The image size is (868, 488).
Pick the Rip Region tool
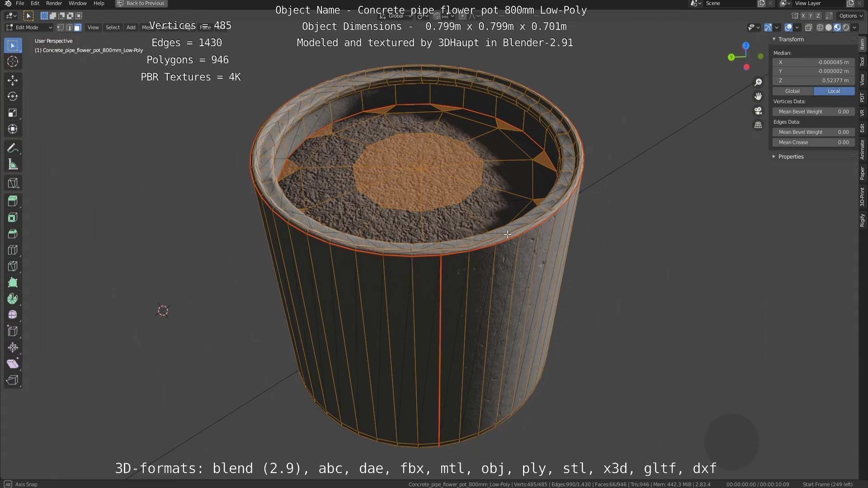tap(13, 380)
